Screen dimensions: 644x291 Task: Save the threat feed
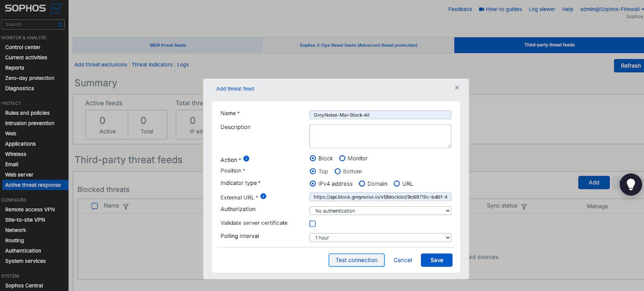[x=437, y=260]
